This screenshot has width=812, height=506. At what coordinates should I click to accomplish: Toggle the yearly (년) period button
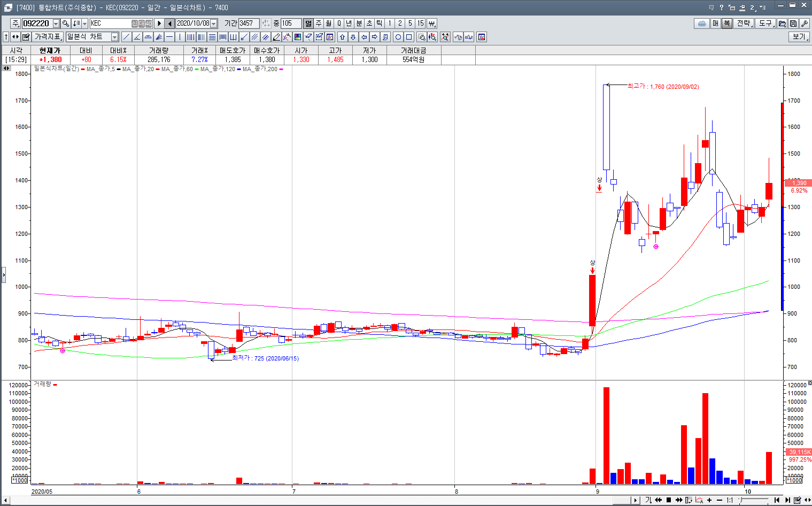349,24
